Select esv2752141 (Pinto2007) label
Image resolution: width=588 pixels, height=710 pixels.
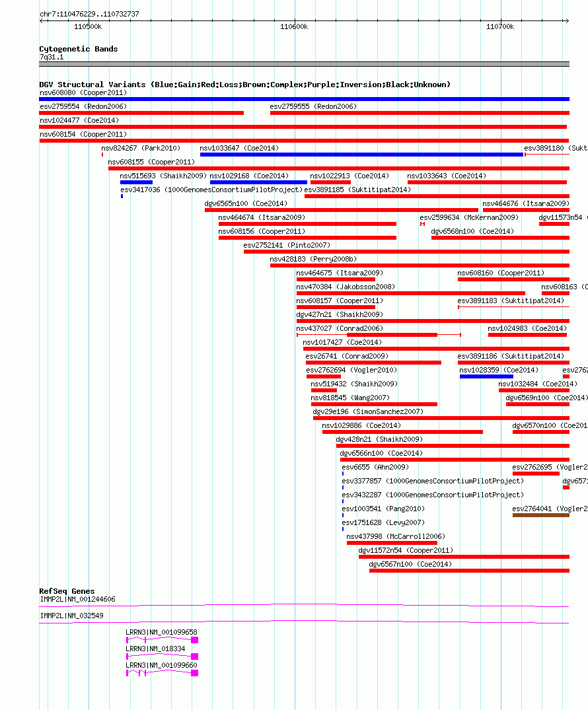point(287,246)
